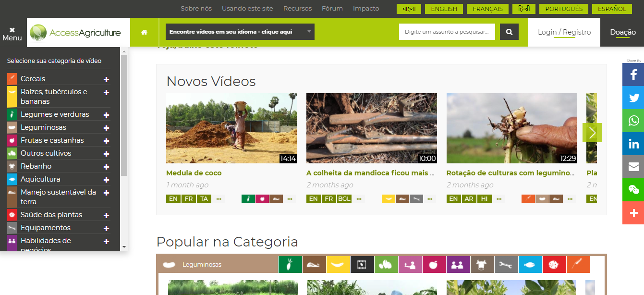Go to the home page icon
Screen dimensions: 644x295
coord(144,32)
